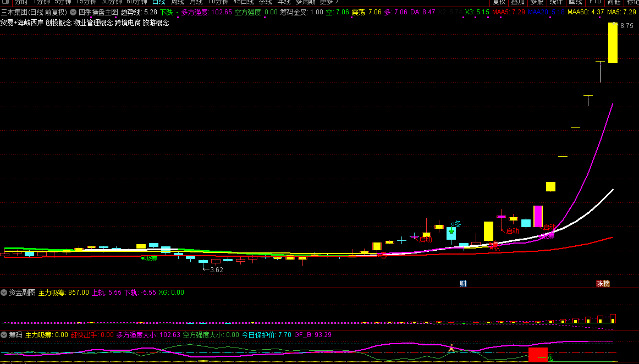Click the 财 financial marker icon
This screenshot has height=364, width=639.
tap(463, 284)
